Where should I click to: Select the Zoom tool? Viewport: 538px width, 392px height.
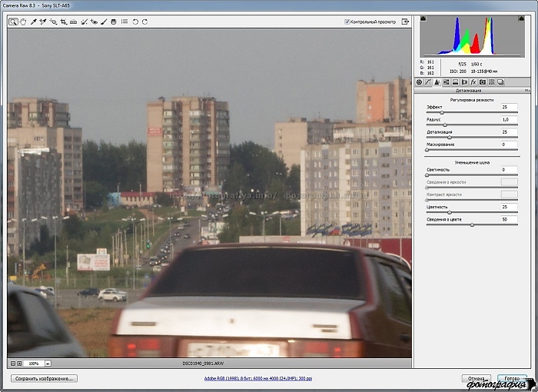point(13,22)
